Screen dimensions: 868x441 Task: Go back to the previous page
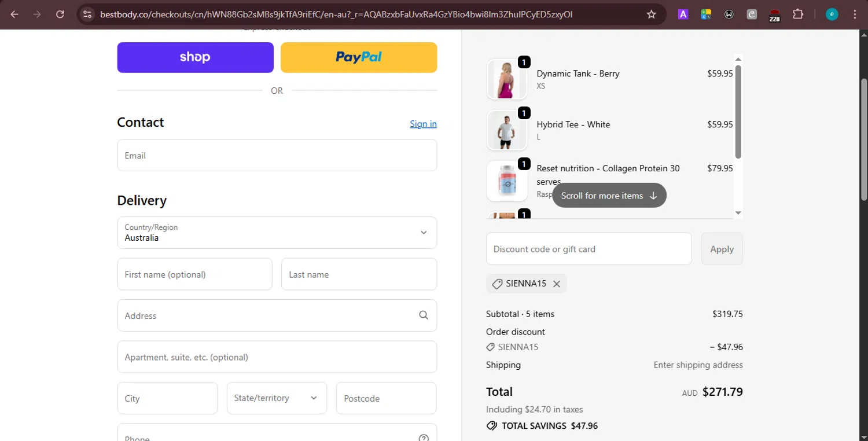click(x=14, y=14)
